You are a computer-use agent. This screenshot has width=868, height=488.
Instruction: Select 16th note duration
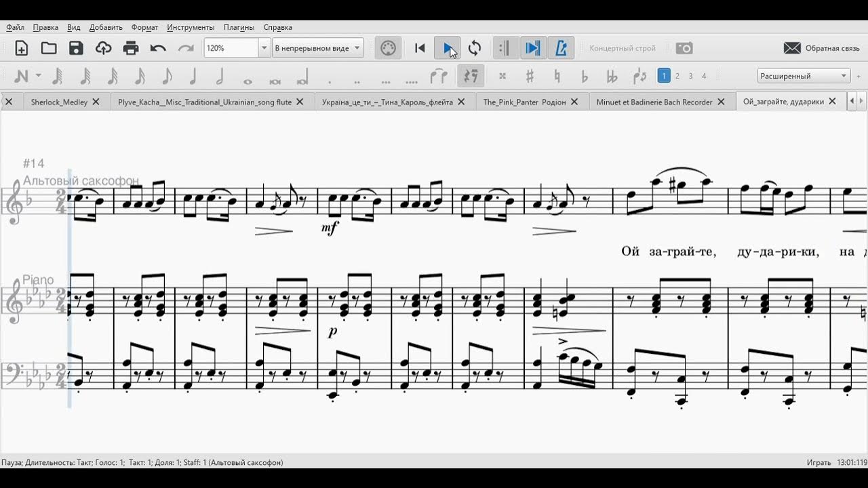coord(113,76)
